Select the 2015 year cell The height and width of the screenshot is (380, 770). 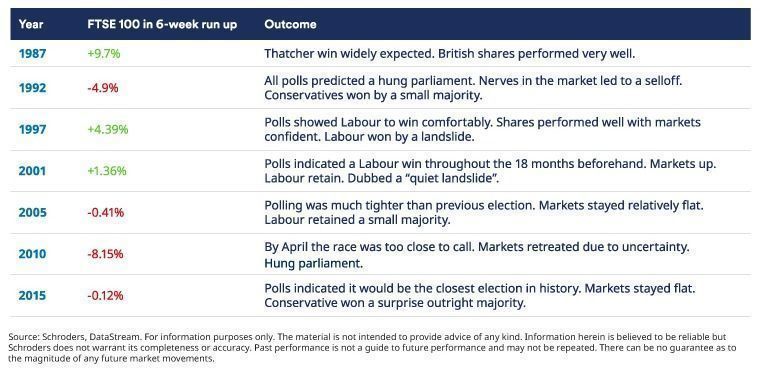(x=32, y=296)
